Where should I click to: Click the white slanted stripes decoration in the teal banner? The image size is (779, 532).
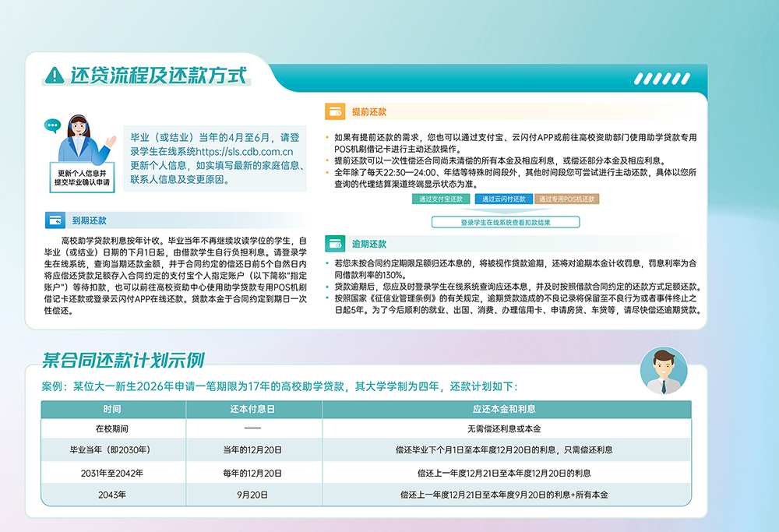(661, 79)
